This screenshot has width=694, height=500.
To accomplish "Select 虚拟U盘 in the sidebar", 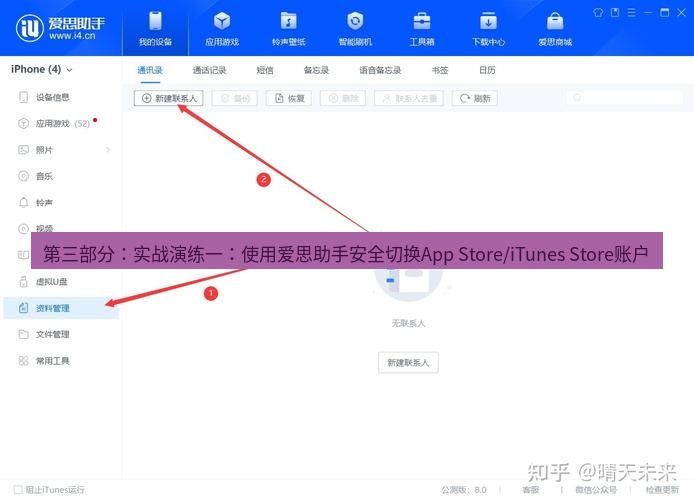I will [61, 281].
